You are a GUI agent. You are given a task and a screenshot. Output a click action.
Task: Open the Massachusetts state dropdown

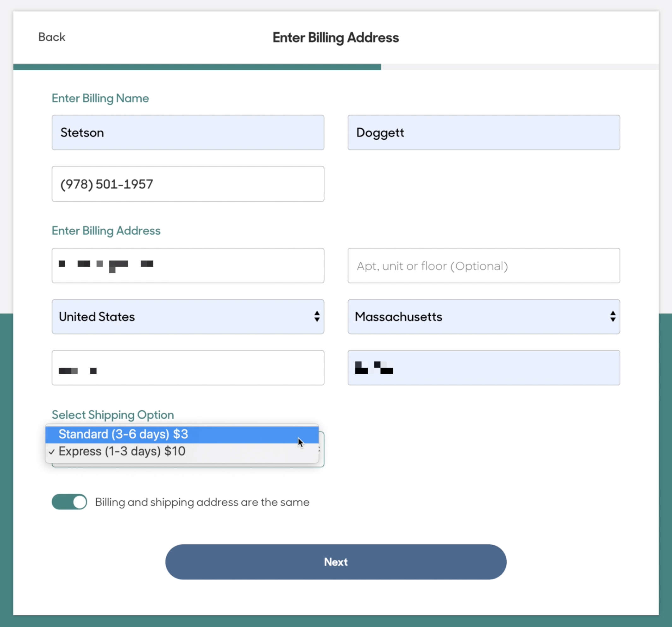[x=484, y=316]
